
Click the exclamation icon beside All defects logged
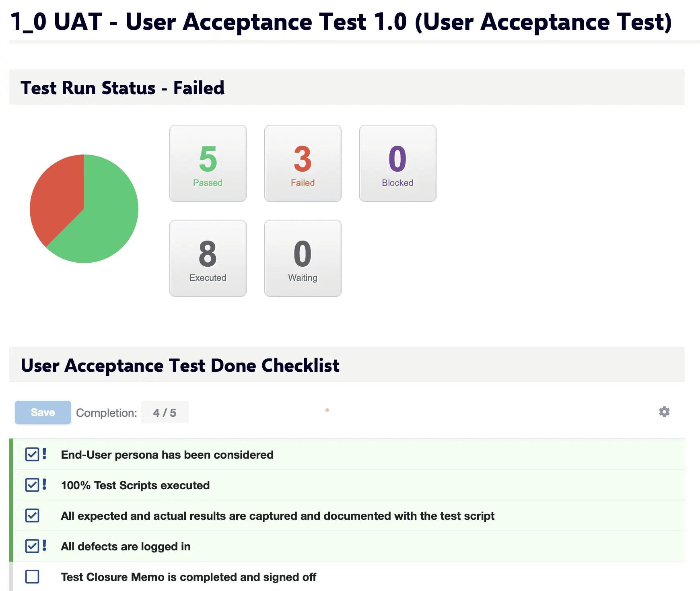pyautogui.click(x=44, y=546)
